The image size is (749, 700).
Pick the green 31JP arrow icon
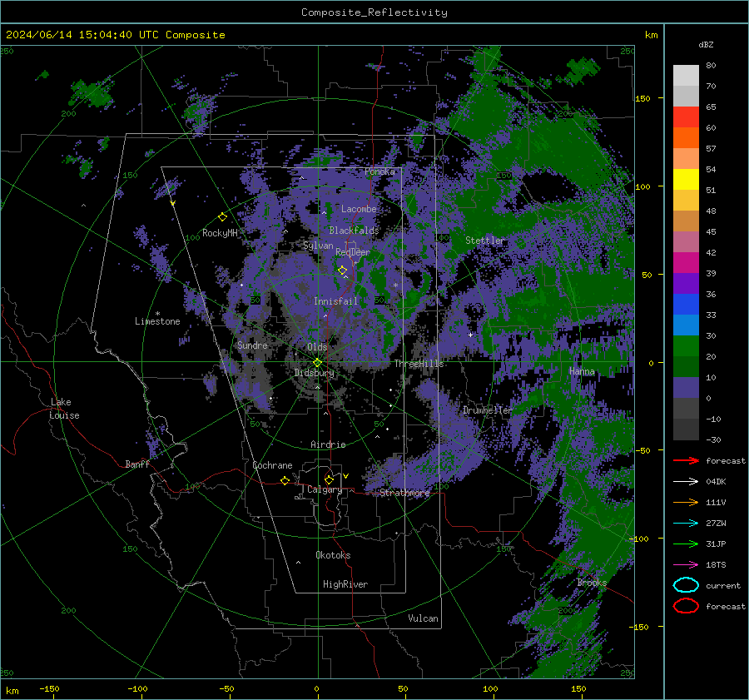tap(686, 544)
